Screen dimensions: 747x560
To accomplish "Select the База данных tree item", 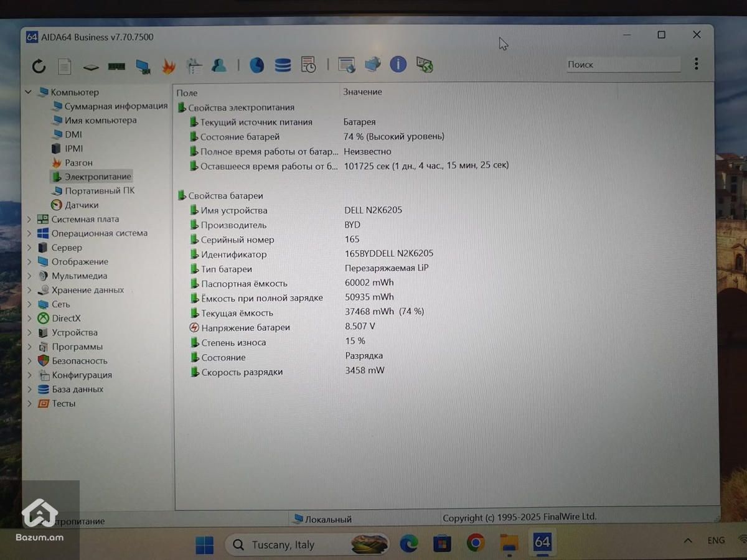I will tap(70, 390).
